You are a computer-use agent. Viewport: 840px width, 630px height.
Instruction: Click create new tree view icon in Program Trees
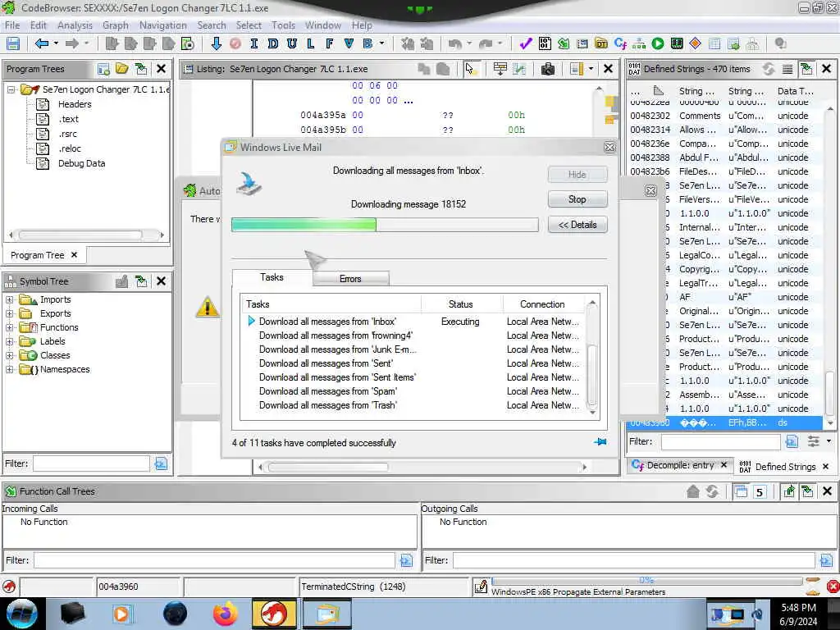pos(104,69)
